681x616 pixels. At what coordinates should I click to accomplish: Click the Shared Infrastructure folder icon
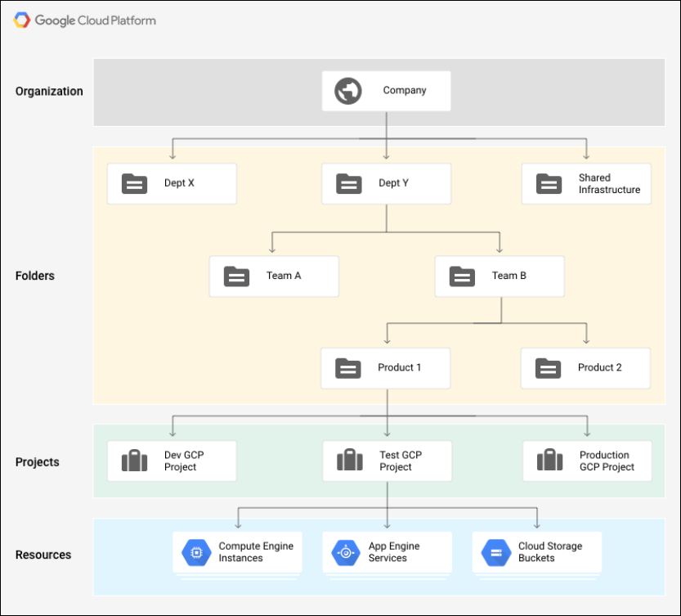point(549,184)
